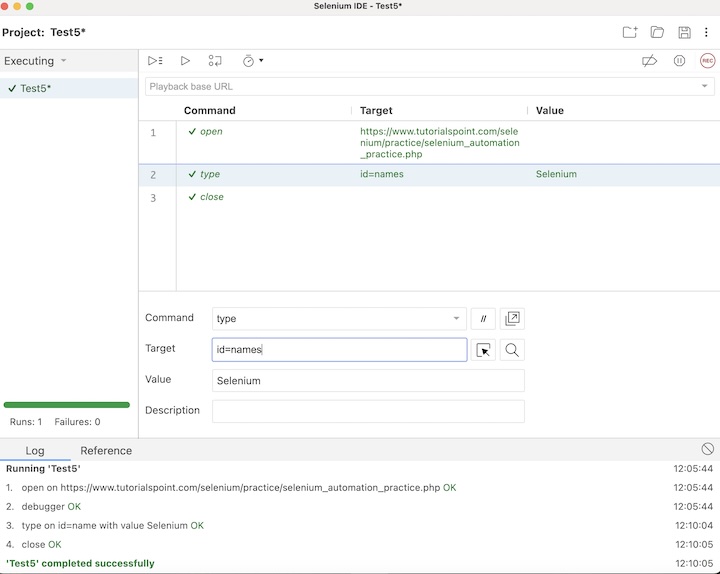Create a new project
The height and width of the screenshot is (574, 720).
point(629,32)
